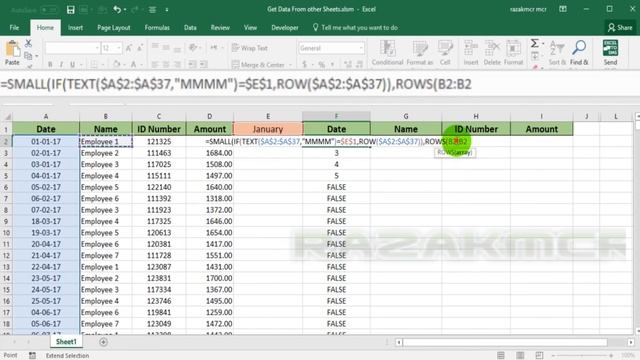Open the General number format dropdown
Screen dimensions: 640x360
[360, 48]
